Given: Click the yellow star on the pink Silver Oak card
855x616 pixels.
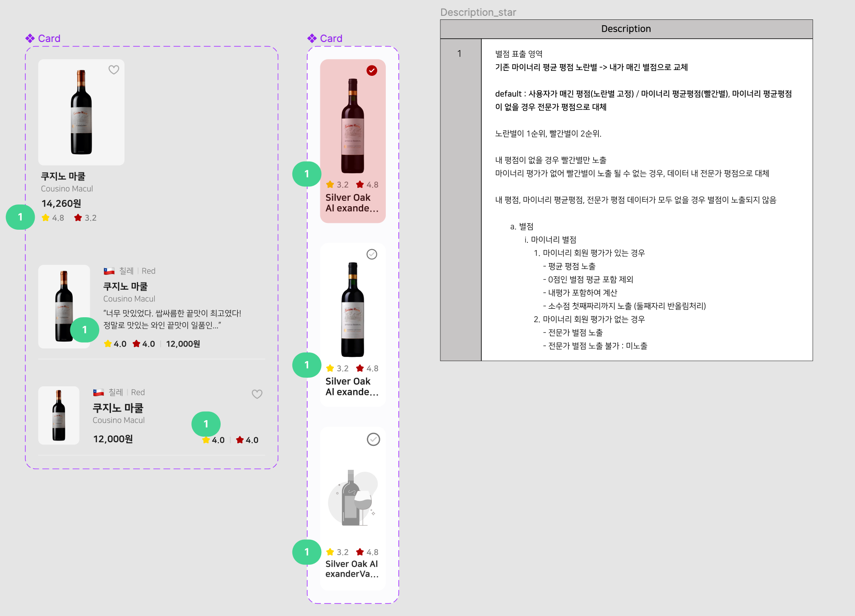Looking at the screenshot, I should coord(330,184).
